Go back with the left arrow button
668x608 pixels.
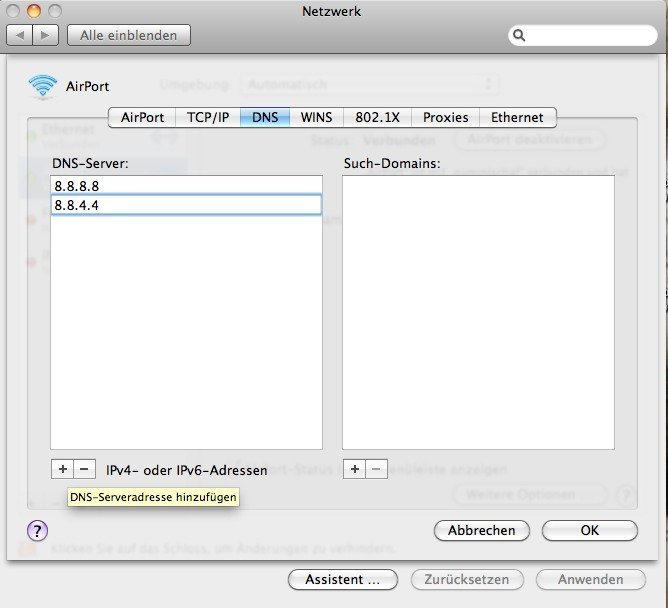(x=20, y=35)
